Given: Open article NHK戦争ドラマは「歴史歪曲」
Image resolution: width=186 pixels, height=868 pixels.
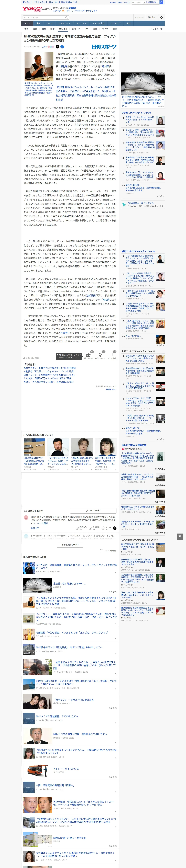Looking at the screenshot, I should click(69, 647).
